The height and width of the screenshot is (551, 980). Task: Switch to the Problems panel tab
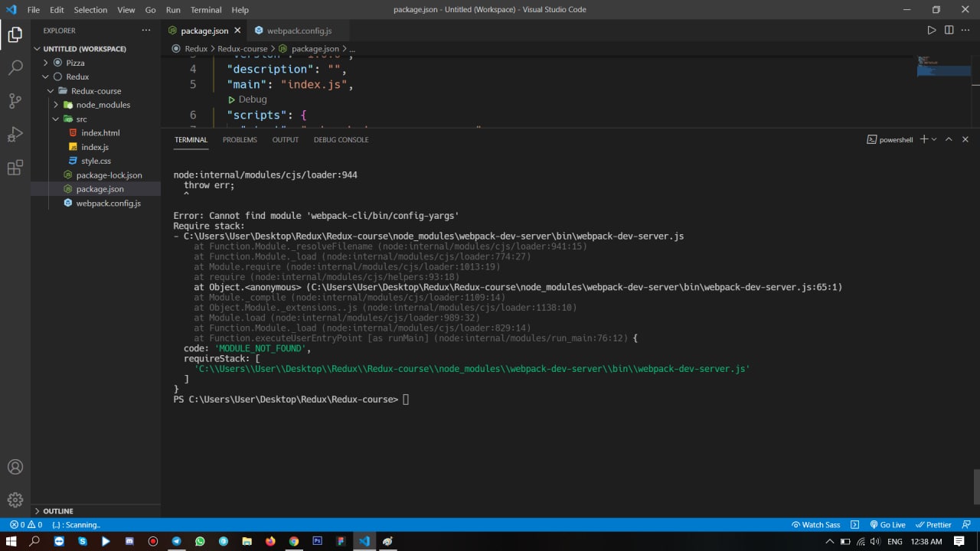(x=240, y=139)
